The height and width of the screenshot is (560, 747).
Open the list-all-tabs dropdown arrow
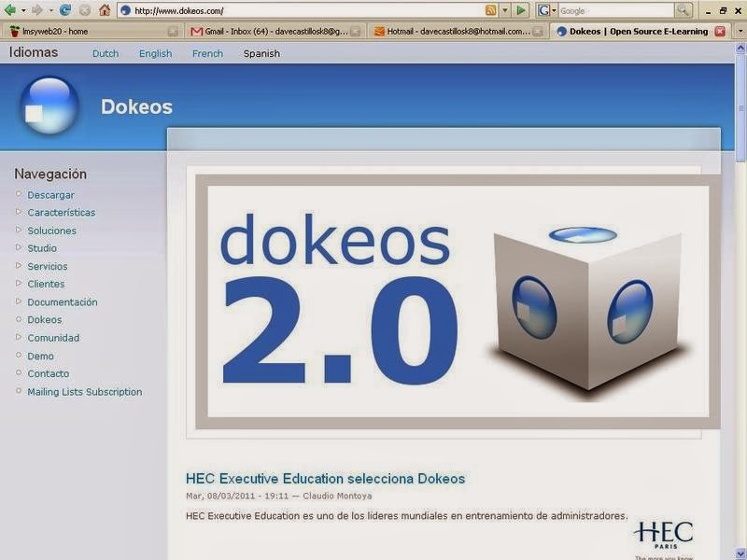click(740, 32)
